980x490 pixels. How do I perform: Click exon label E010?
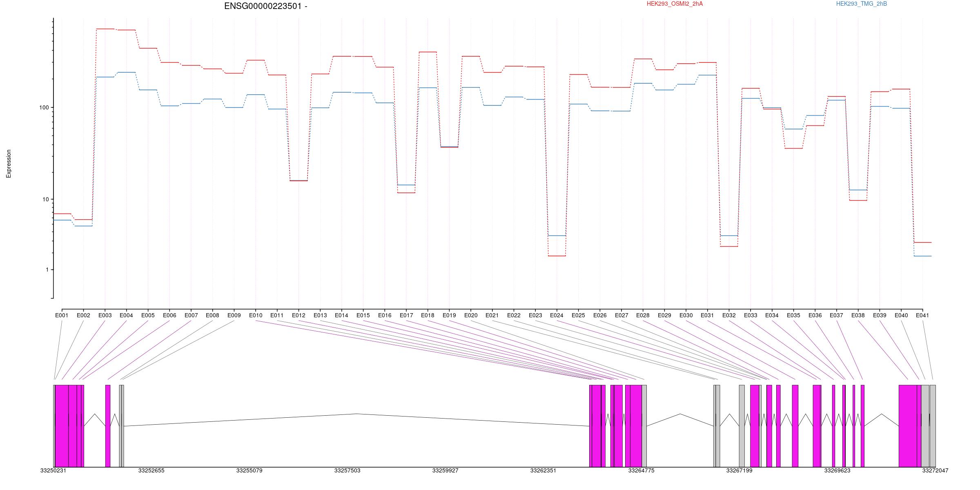click(x=256, y=315)
